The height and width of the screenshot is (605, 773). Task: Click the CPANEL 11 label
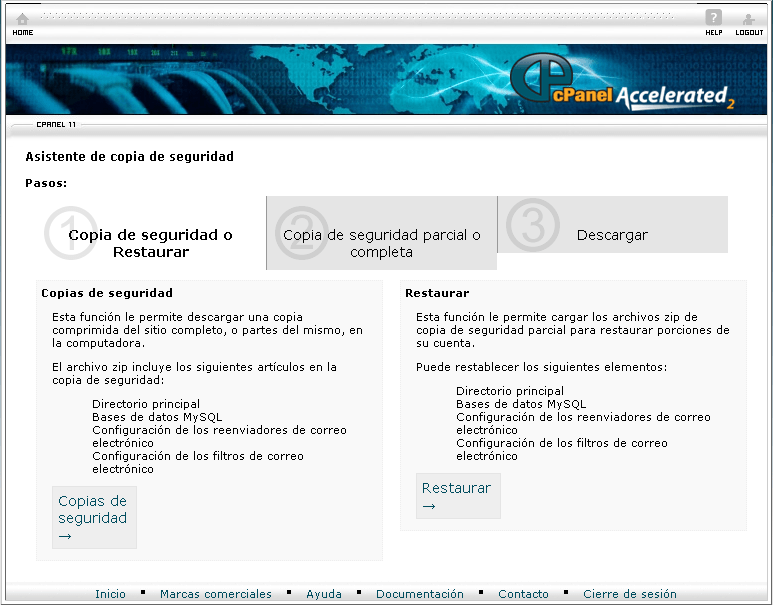pyautogui.click(x=56, y=124)
